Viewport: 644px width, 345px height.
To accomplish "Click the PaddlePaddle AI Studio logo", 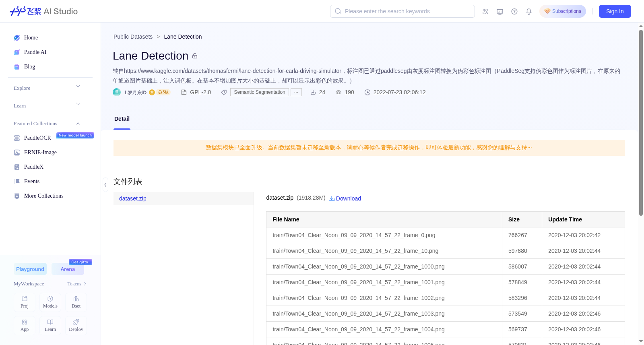I will coord(43,11).
